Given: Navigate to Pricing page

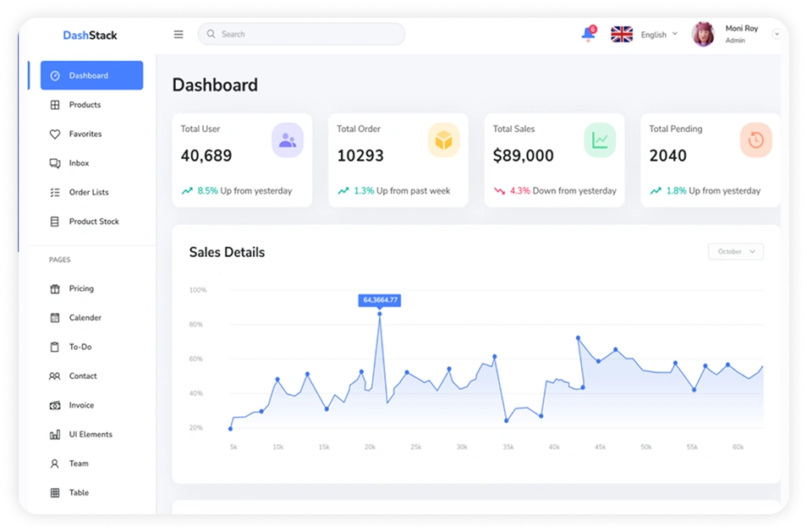Looking at the screenshot, I should coord(81,288).
